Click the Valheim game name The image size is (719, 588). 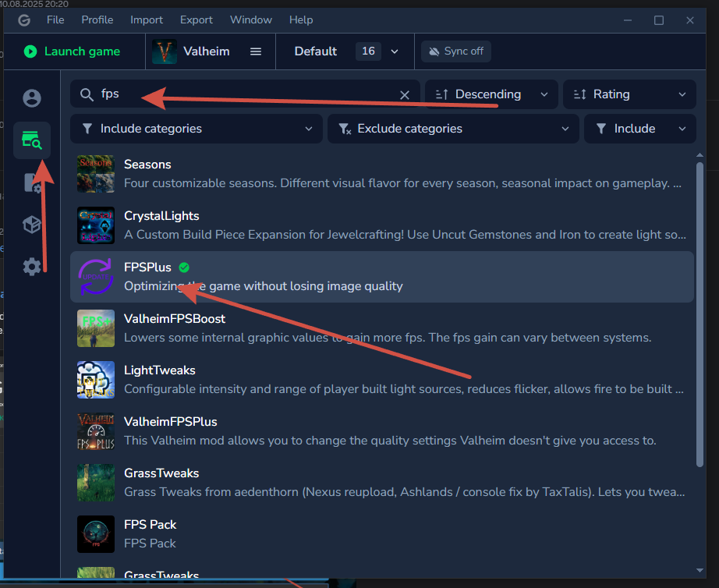pos(207,51)
